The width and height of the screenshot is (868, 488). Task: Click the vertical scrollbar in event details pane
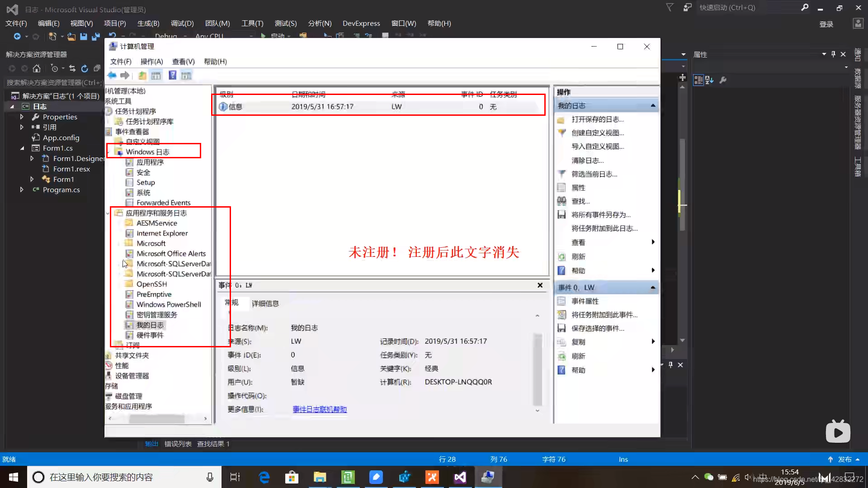pyautogui.click(x=538, y=370)
